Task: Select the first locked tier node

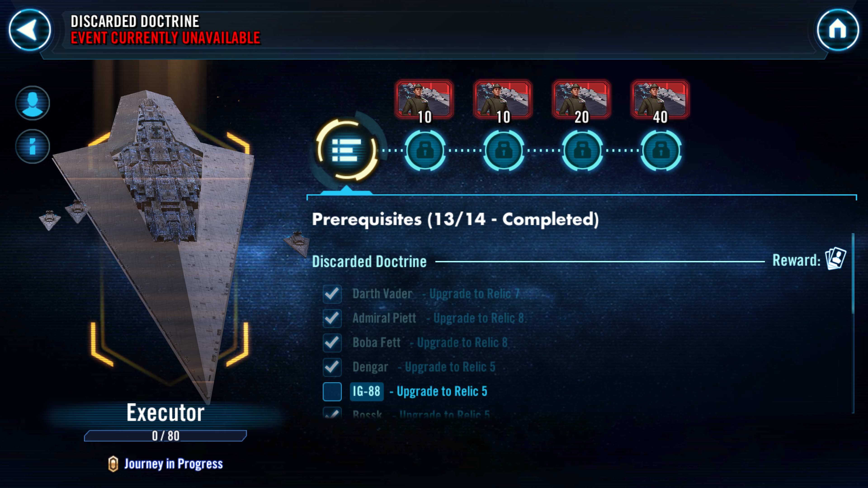Action: coord(425,150)
